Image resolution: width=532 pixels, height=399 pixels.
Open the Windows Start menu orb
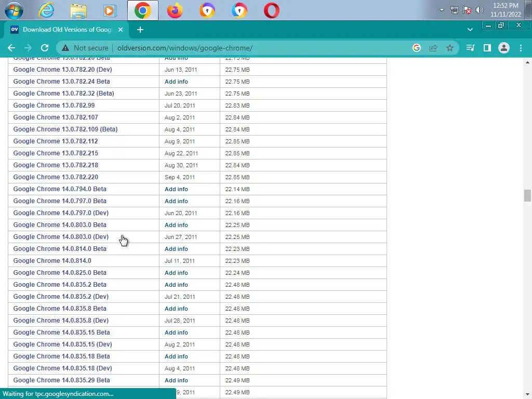click(x=14, y=10)
